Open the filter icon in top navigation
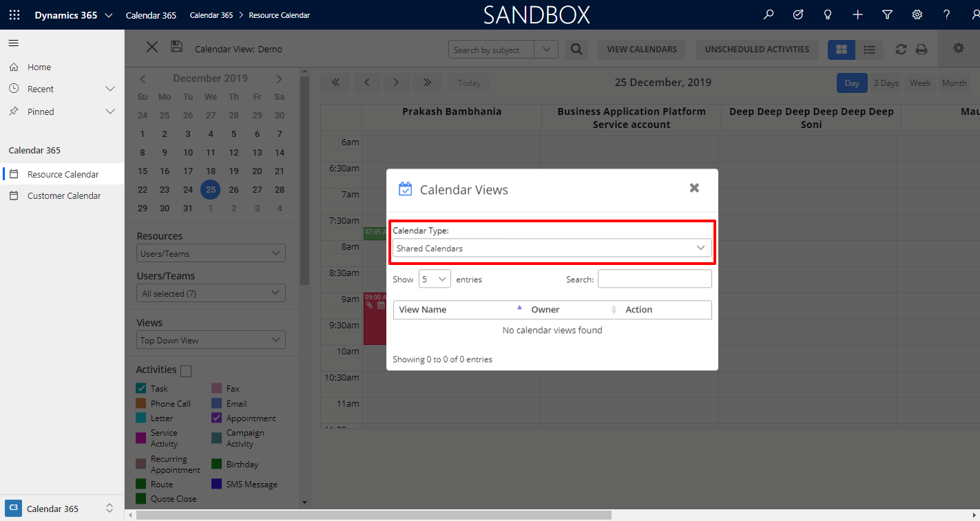The width and height of the screenshot is (980, 521). click(x=887, y=14)
